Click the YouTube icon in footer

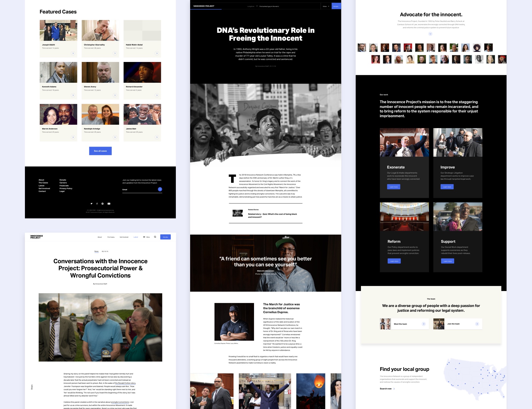tap(109, 204)
